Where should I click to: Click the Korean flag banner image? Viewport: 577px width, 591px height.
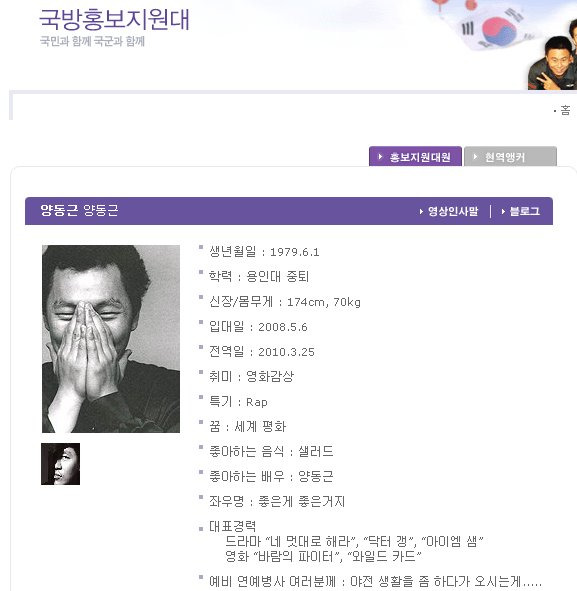(490, 26)
